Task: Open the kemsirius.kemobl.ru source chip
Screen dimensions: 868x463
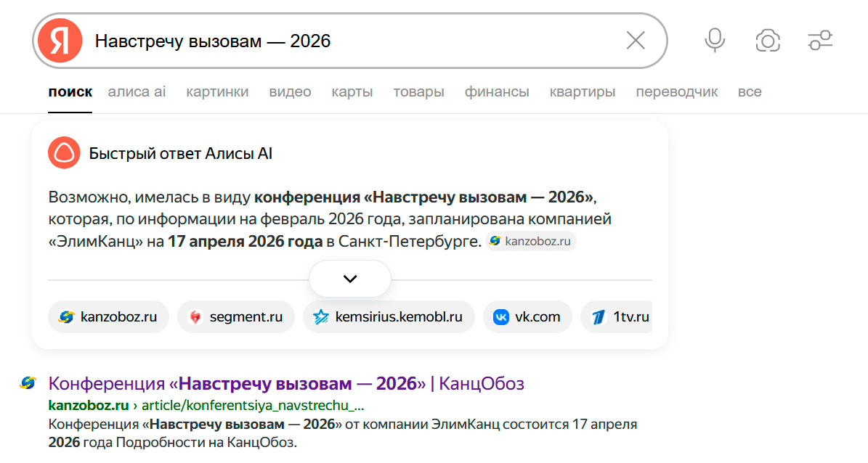Action: point(389,317)
